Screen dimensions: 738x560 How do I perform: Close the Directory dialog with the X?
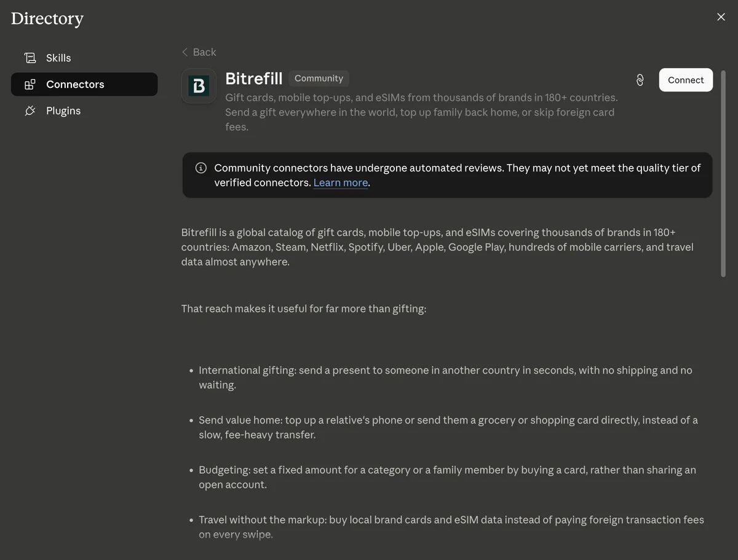pyautogui.click(x=721, y=17)
